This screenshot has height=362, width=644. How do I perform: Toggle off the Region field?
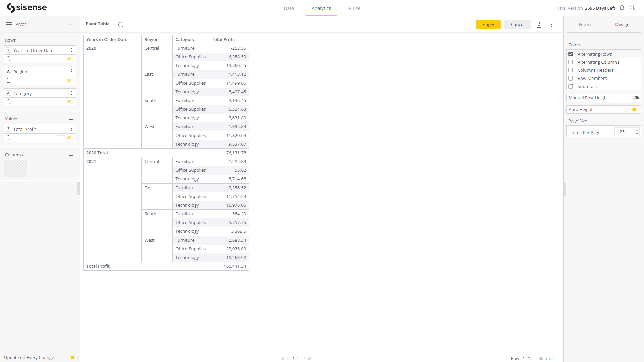click(x=70, y=80)
